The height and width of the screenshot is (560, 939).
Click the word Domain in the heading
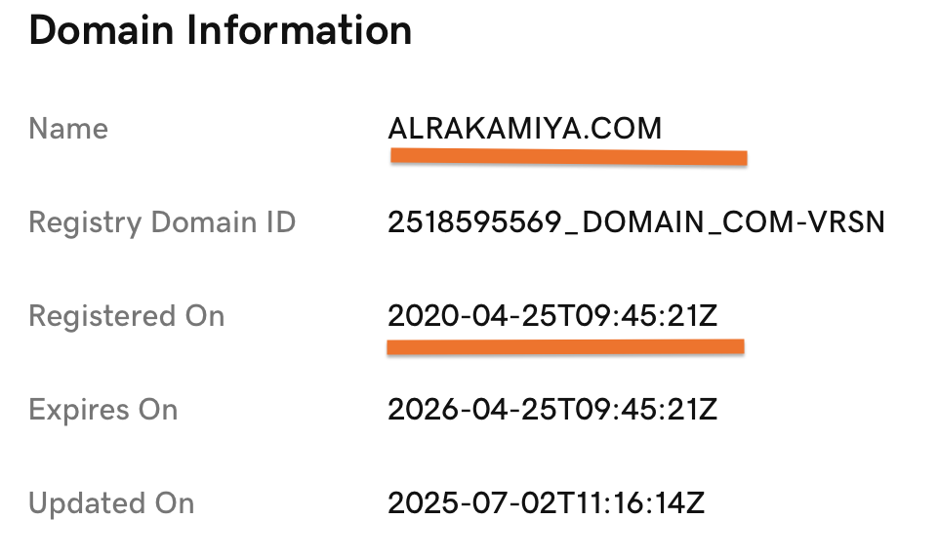102,30
